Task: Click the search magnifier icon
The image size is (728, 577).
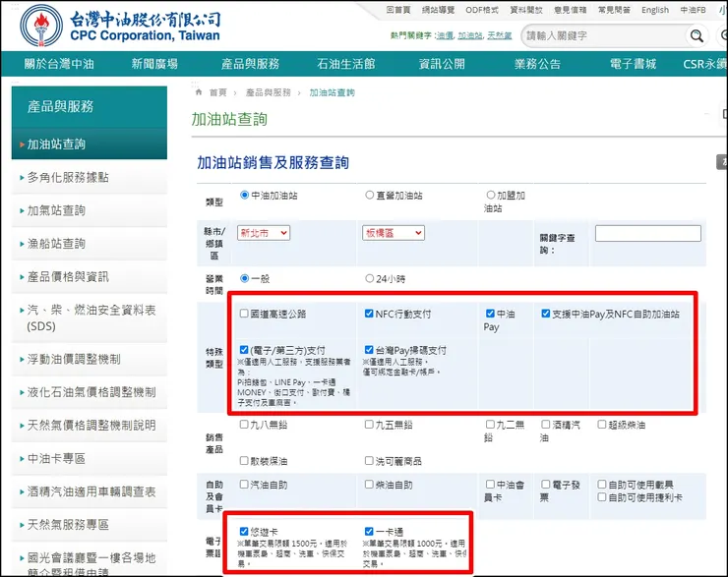Action: point(697,35)
